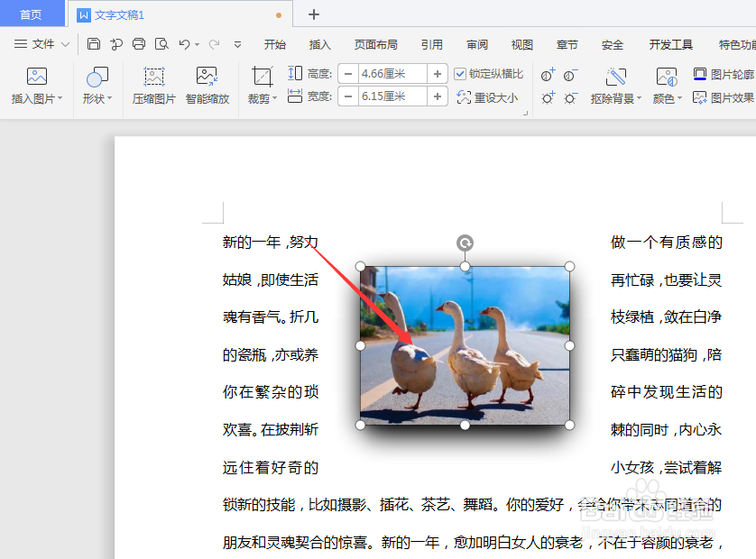Increase image height using the height plus stepper

pyautogui.click(x=437, y=75)
